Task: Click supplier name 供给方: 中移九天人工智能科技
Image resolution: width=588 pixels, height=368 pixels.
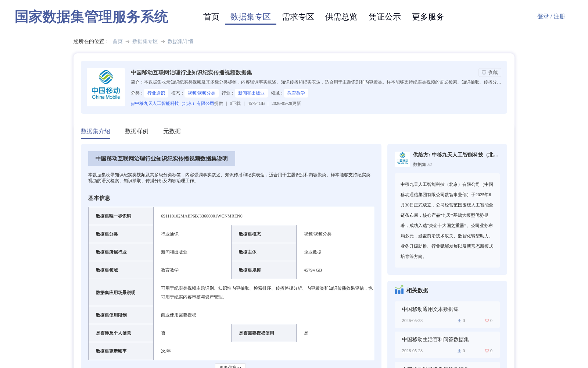Action: pos(456,155)
